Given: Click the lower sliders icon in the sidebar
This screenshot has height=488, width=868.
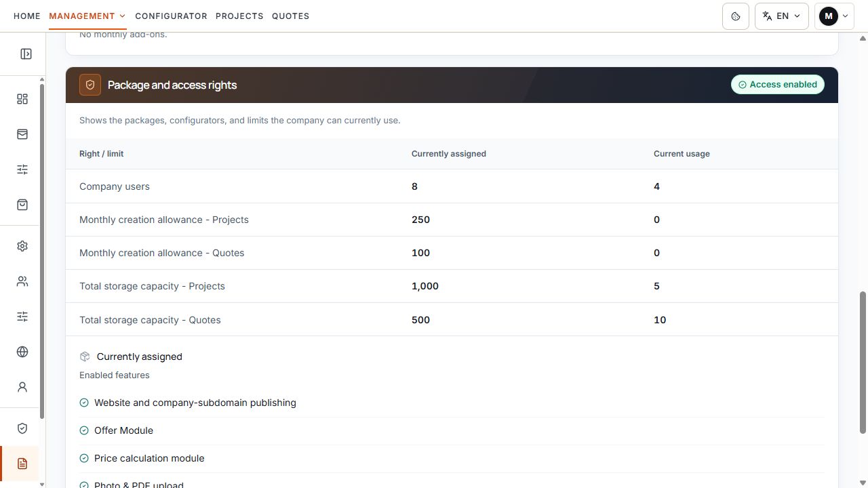Looking at the screenshot, I should click(22, 317).
